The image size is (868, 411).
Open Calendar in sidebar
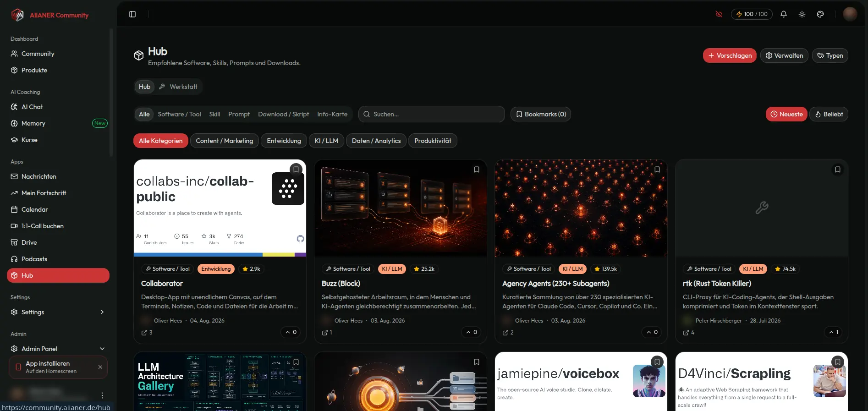click(x=58, y=209)
